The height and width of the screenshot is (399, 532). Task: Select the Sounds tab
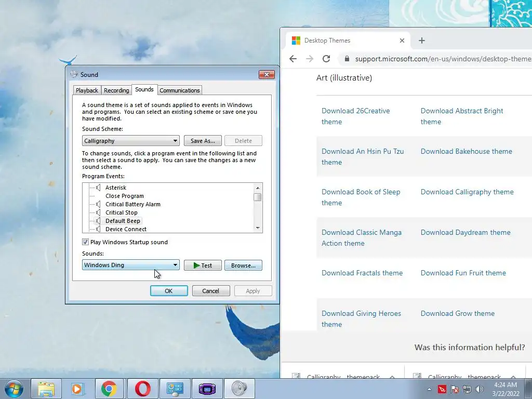(144, 89)
